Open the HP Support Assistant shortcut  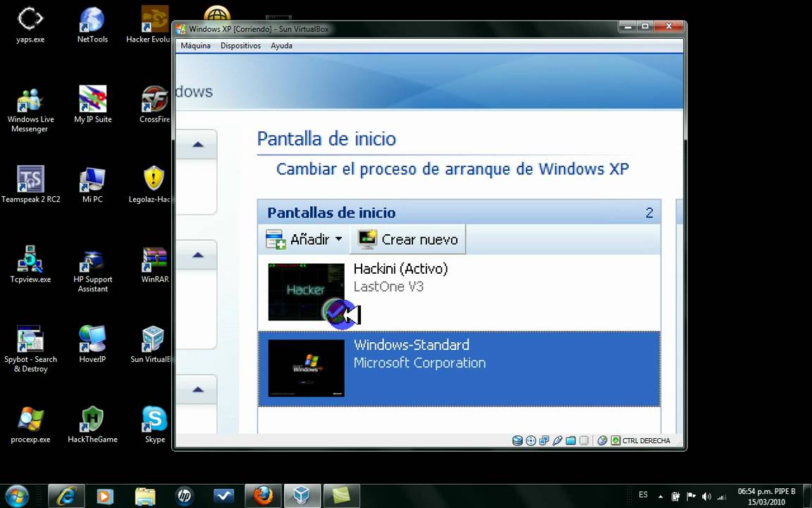tap(93, 270)
